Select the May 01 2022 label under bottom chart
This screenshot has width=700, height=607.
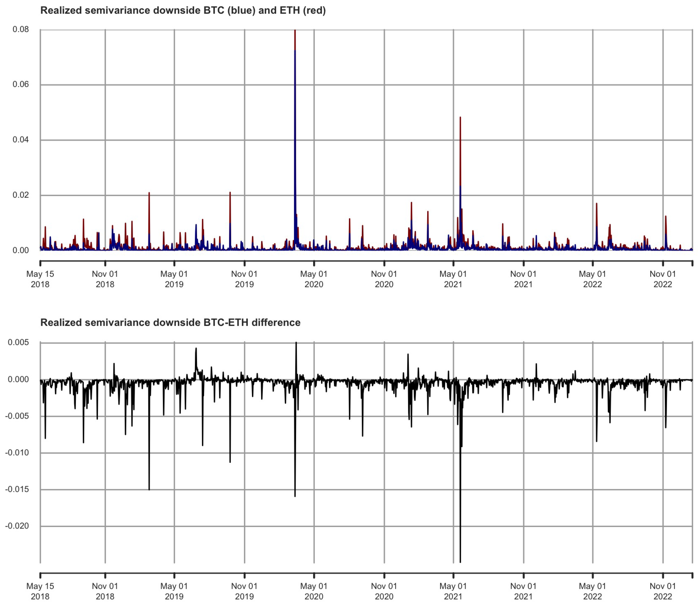592,591
